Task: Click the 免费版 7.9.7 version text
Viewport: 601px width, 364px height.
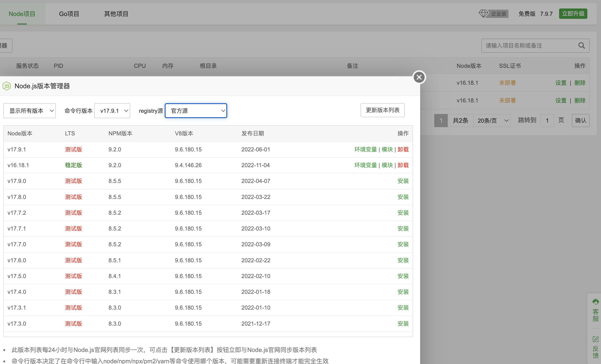Action: 535,14
